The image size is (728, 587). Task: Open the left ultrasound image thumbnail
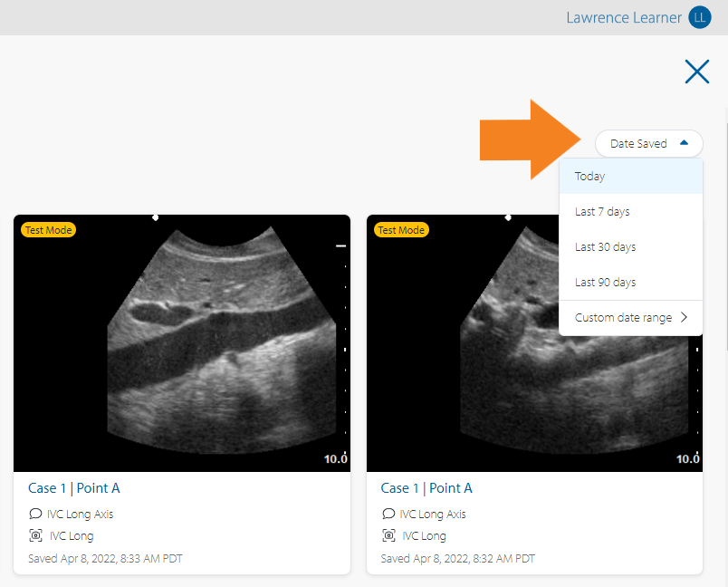point(181,344)
